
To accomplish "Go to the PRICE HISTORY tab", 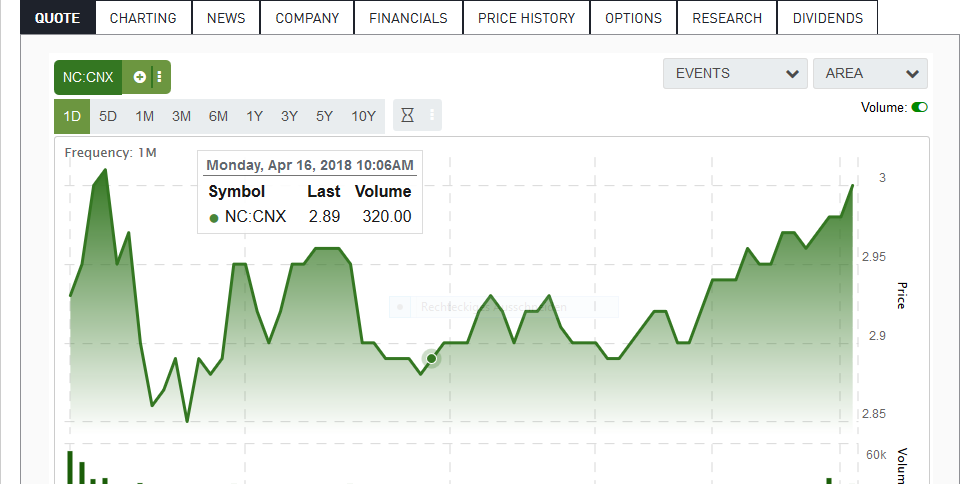I will (526, 18).
